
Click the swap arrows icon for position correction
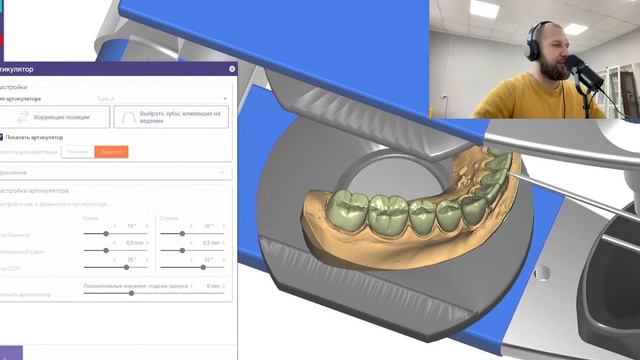tap(23, 117)
